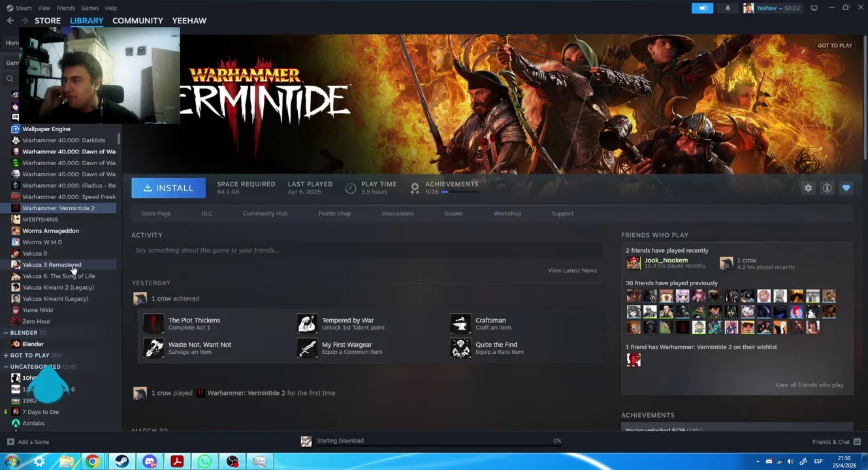This screenshot has width=868, height=470.
Task: Open Google Chrome from the taskbar
Action: pyautogui.click(x=93, y=462)
